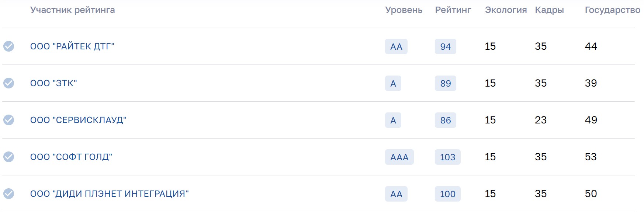Click the rating badge showing 100
The height and width of the screenshot is (213, 644).
coord(447,194)
